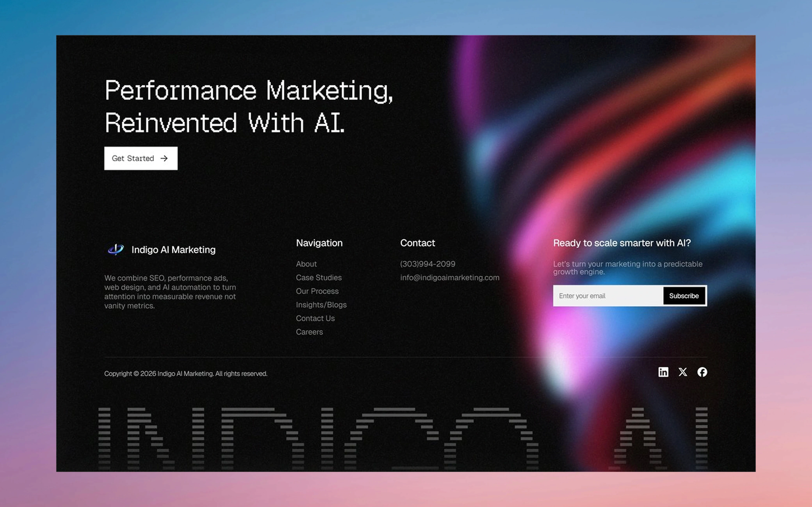Click the copyright notice text

pyautogui.click(x=186, y=374)
